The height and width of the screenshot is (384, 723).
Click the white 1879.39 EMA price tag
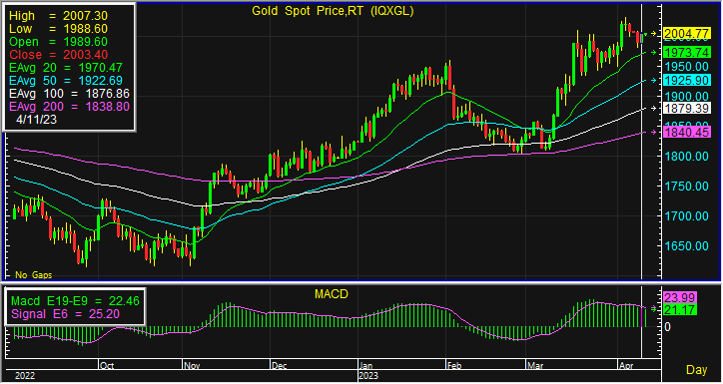click(x=687, y=108)
